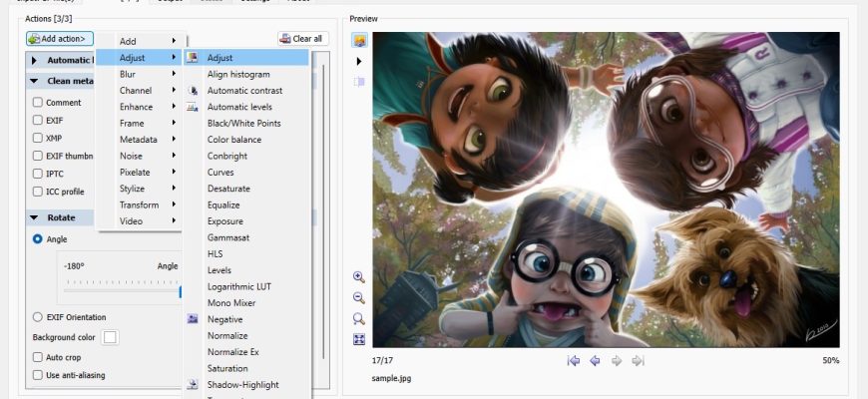Open the Stylize submenu
868x399 pixels.
coord(139,189)
